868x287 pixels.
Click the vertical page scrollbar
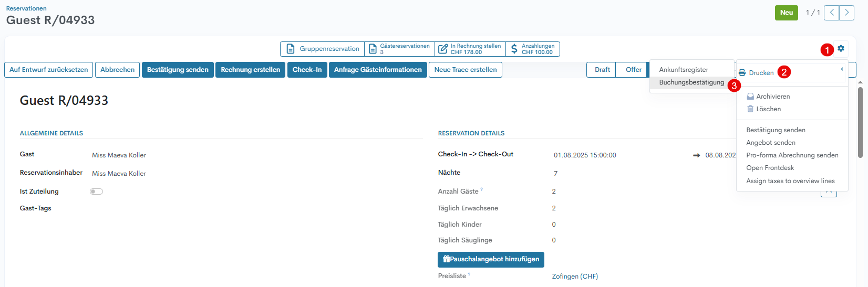[x=860, y=122]
